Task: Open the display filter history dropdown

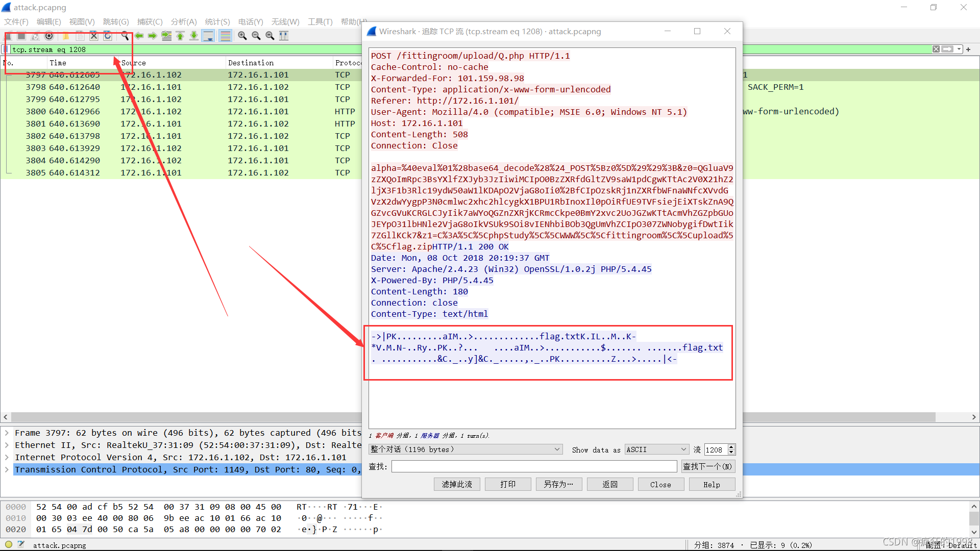Action: click(959, 49)
